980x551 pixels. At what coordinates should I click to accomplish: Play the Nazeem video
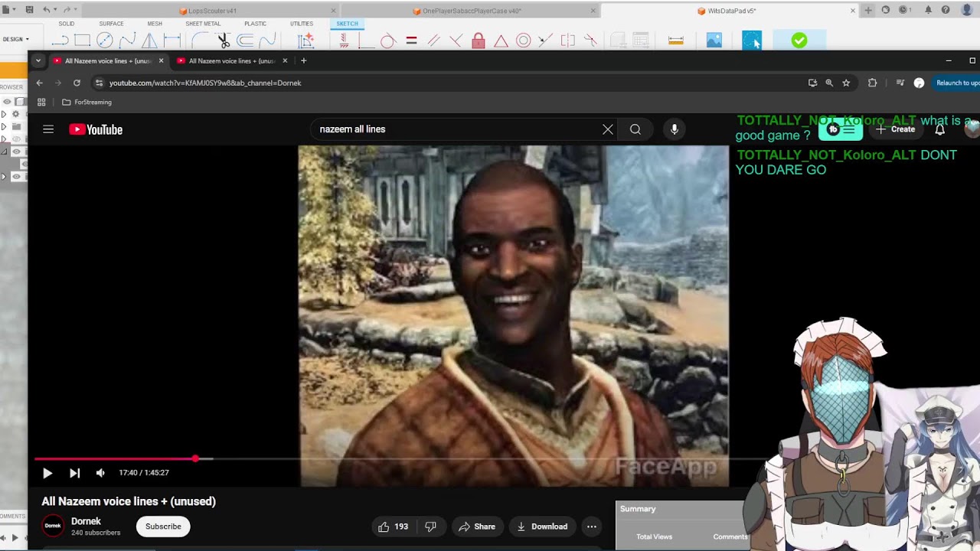coord(47,473)
